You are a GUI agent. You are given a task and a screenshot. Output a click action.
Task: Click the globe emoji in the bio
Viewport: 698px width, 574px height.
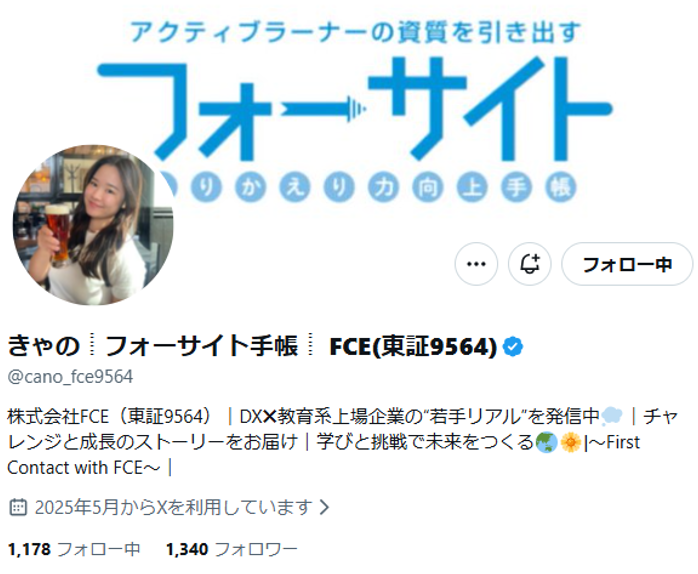coord(546,442)
